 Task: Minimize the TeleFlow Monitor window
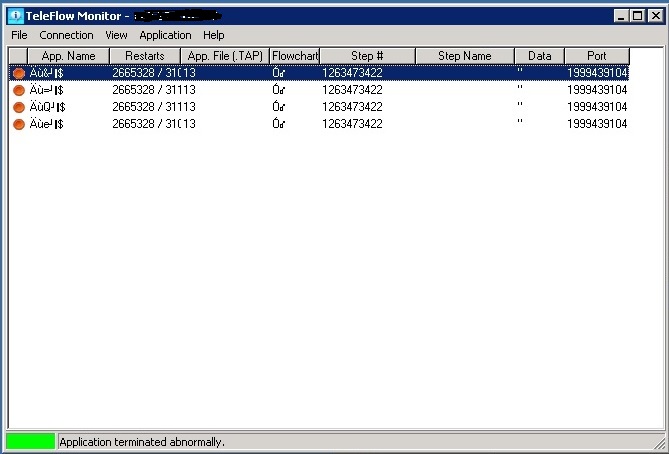[x=621, y=16]
